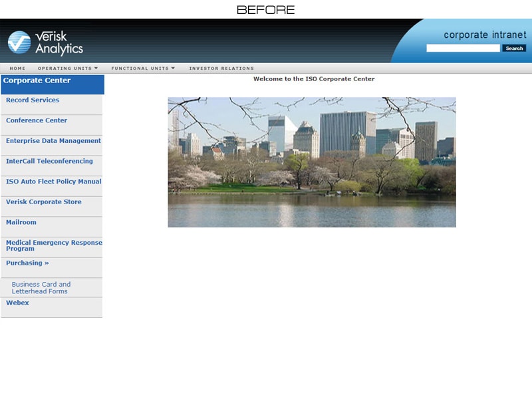The image size is (532, 411).
Task: Visit the Conference Center link
Action: coord(35,120)
